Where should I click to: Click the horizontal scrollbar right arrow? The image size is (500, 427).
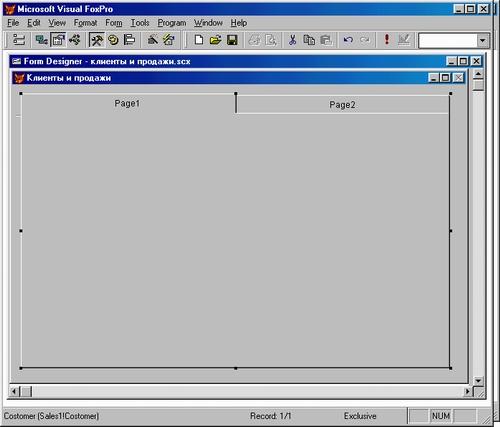coord(468,391)
